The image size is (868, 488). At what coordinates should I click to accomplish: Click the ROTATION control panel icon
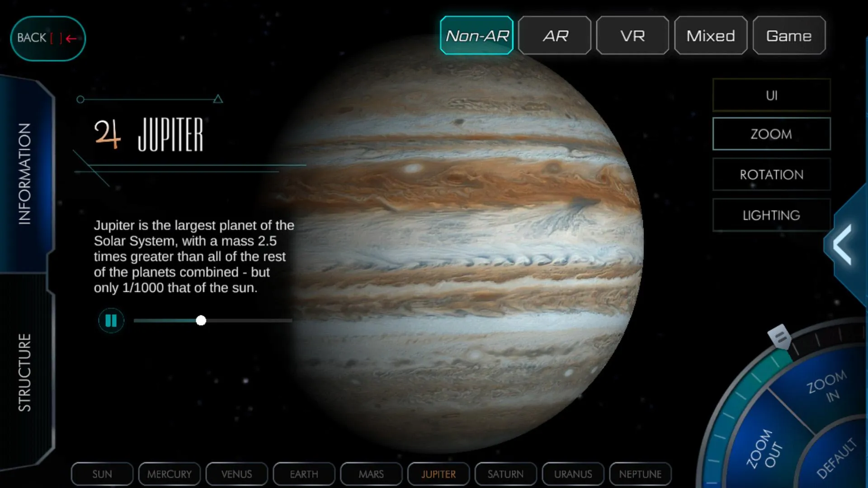point(771,174)
